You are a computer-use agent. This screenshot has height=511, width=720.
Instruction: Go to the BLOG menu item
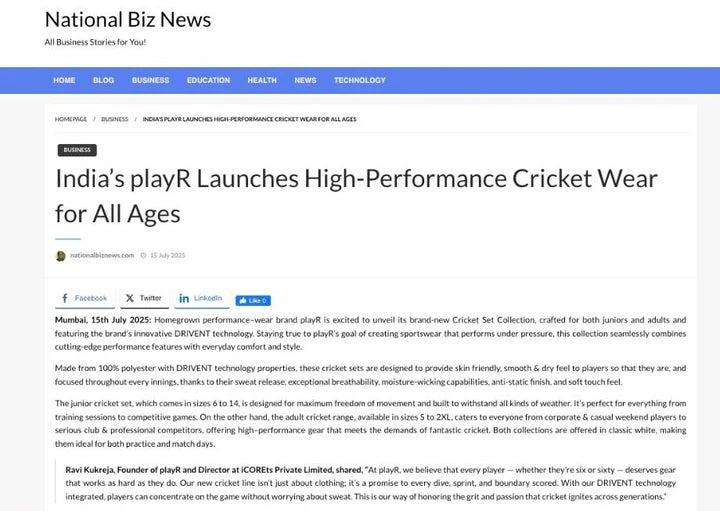tap(103, 80)
